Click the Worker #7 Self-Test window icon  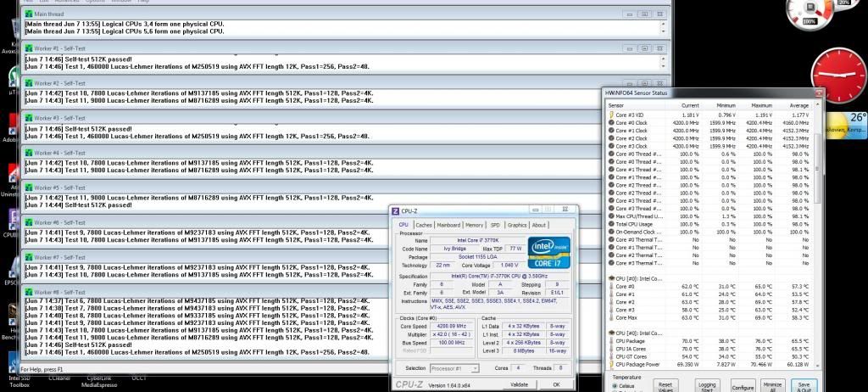pyautogui.click(x=29, y=257)
